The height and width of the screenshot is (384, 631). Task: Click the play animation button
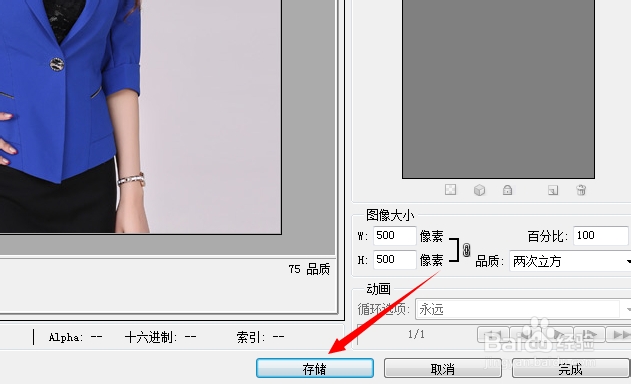pyautogui.click(x=557, y=334)
